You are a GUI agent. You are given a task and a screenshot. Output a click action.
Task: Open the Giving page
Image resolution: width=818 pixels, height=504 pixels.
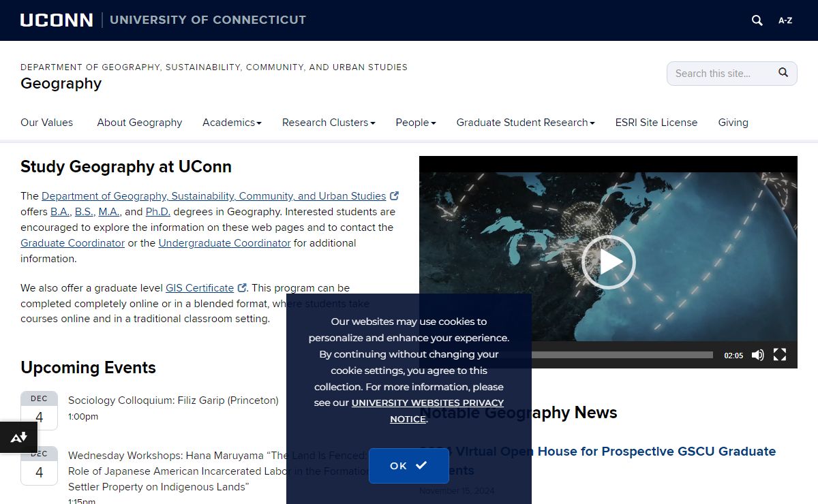point(733,123)
